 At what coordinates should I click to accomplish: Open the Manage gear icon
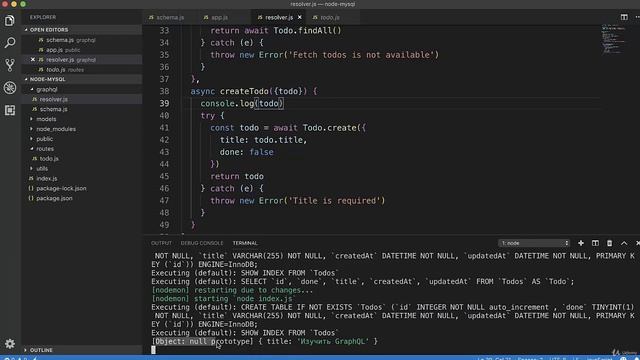(10, 344)
